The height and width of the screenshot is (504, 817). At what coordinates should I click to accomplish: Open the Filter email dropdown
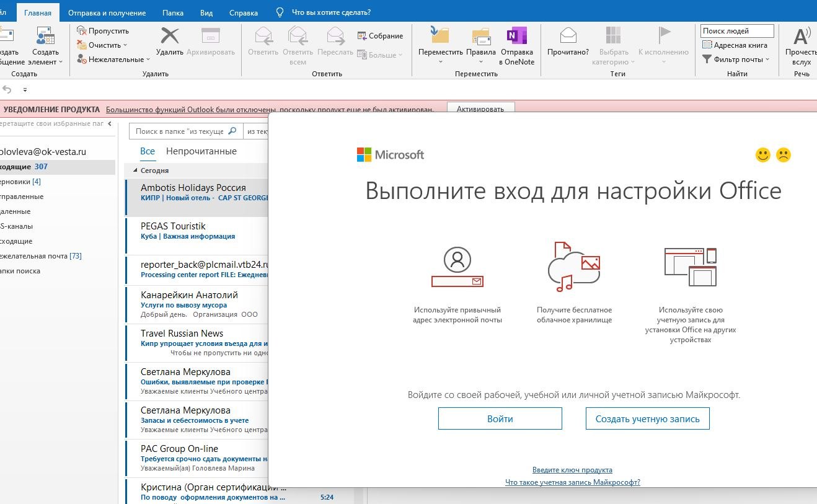(736, 59)
